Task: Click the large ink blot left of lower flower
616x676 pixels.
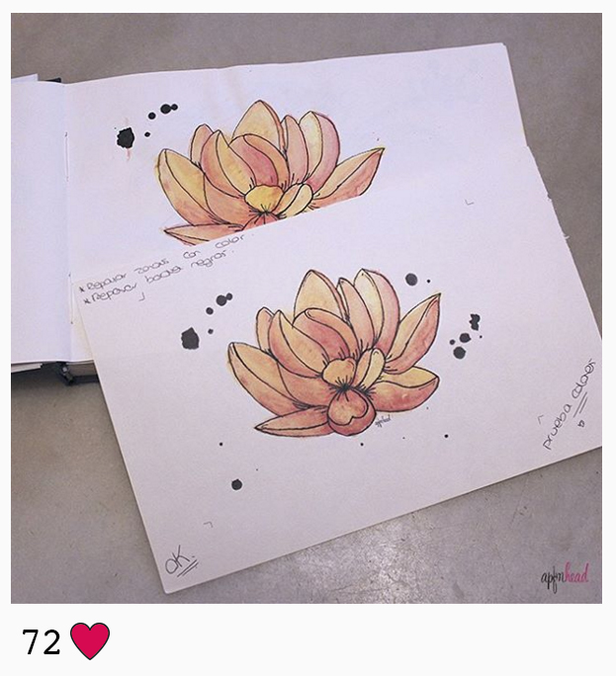Action: tap(190, 338)
